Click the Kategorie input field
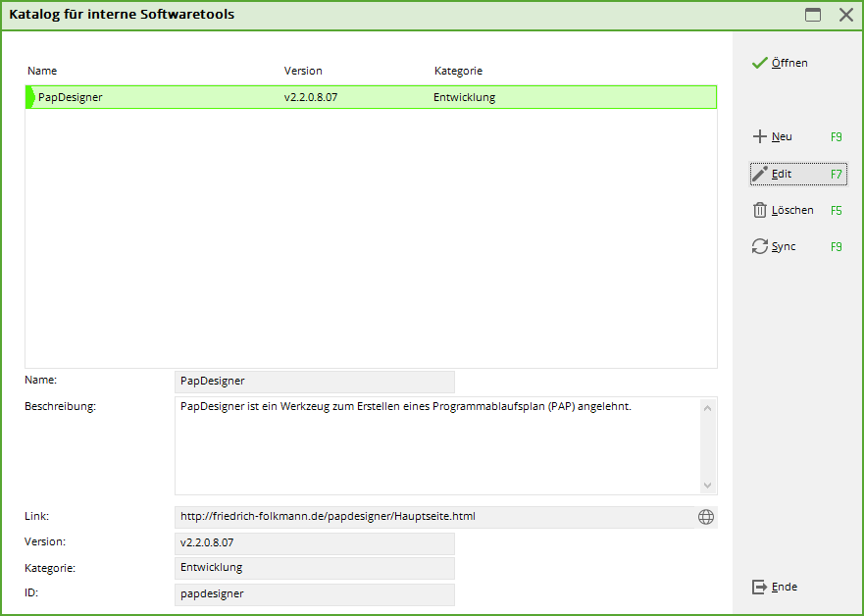This screenshot has width=864, height=616. (x=315, y=568)
